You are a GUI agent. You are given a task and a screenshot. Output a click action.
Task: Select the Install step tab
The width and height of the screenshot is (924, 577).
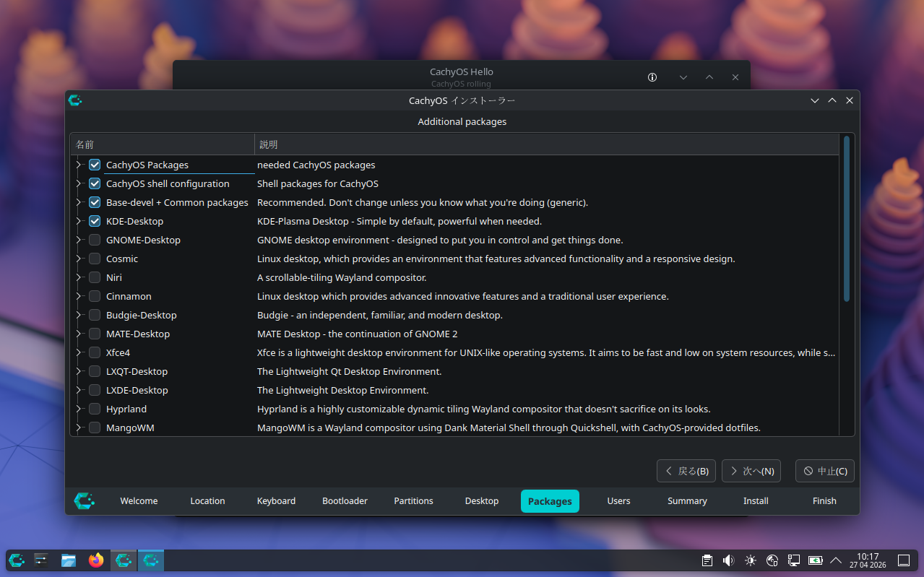(756, 500)
